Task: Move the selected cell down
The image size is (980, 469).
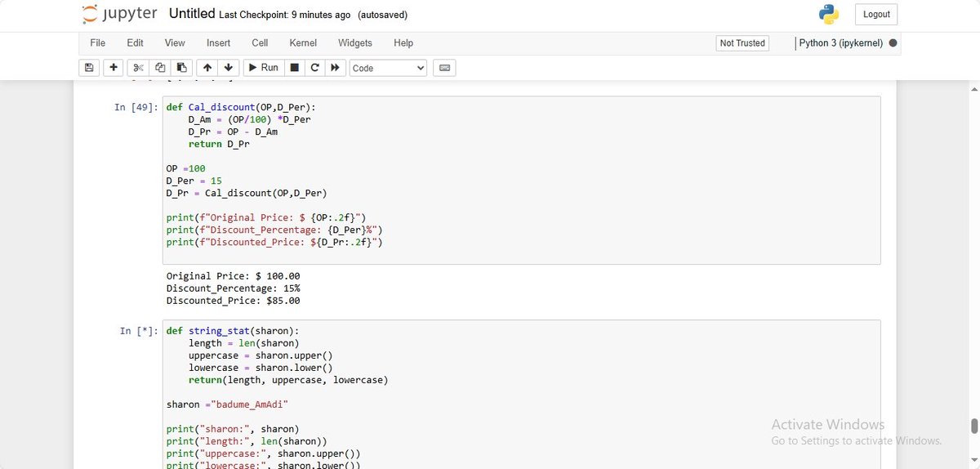Action: click(229, 68)
